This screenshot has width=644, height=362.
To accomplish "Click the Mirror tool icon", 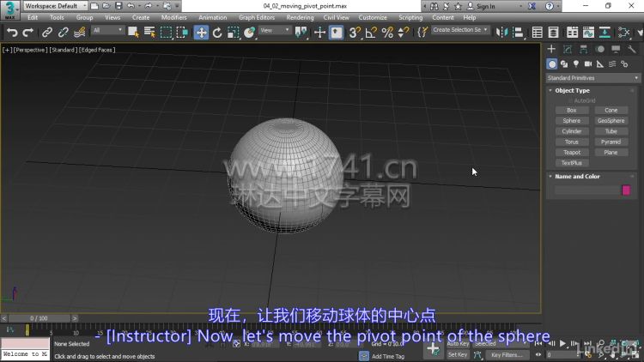I will (502, 33).
